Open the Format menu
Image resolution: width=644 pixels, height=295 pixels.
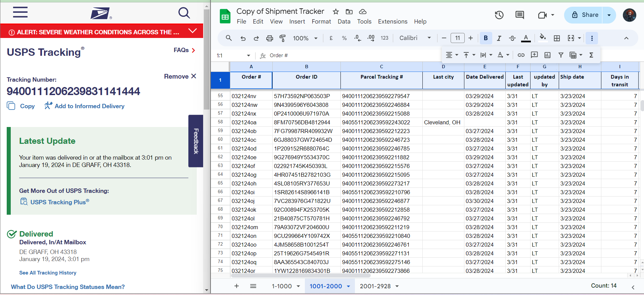321,22
